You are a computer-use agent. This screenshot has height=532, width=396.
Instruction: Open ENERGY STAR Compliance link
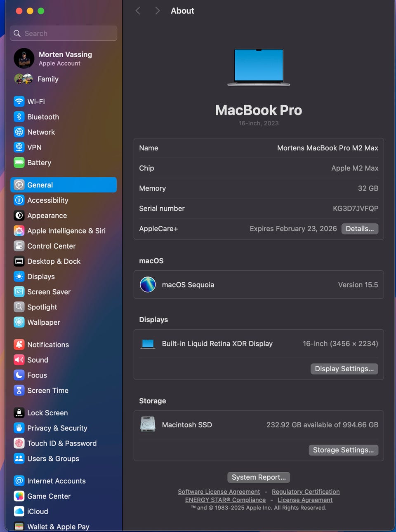coord(225,500)
